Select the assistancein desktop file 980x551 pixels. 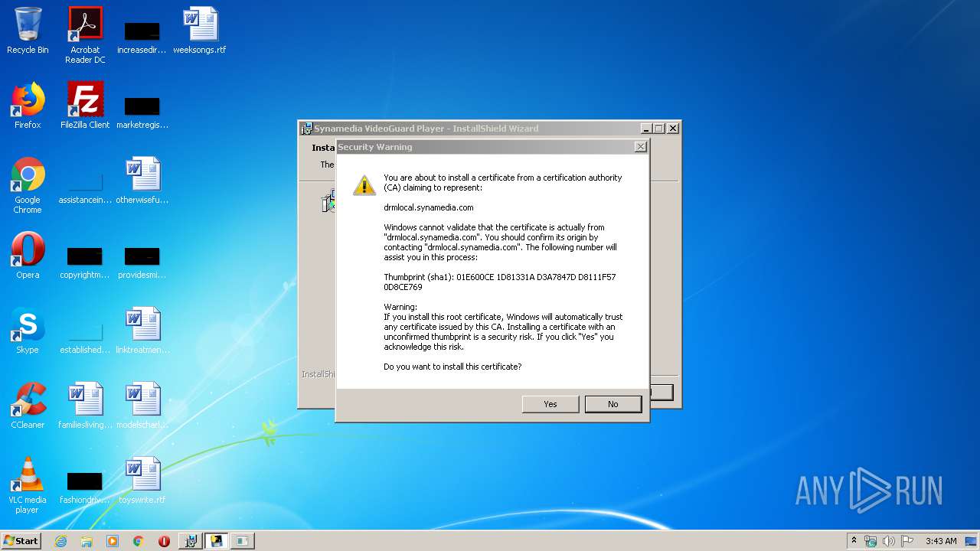85,187
